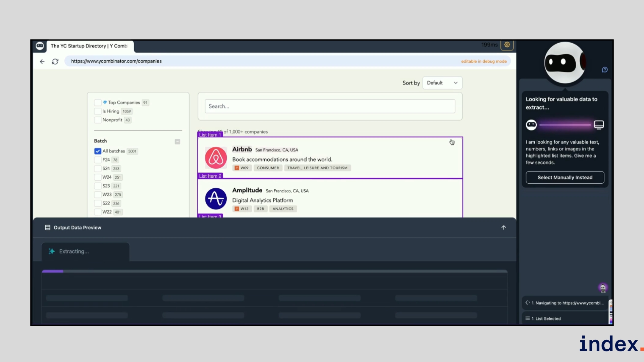Uncheck the All batches checkbox

[x=98, y=151]
